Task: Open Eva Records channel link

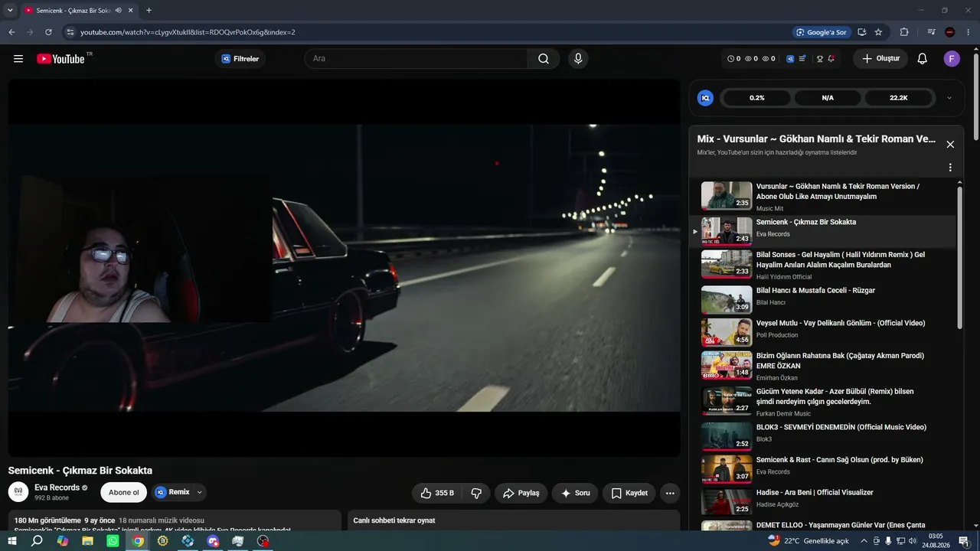Action: (x=57, y=487)
